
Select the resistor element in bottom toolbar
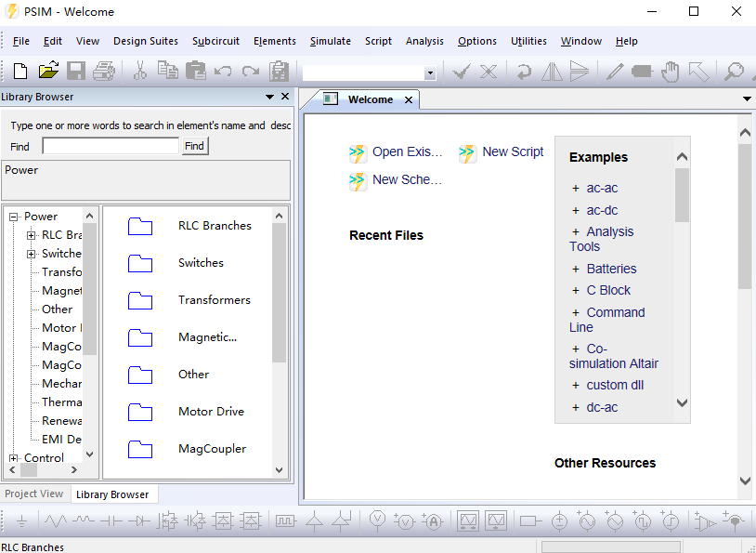(57, 521)
